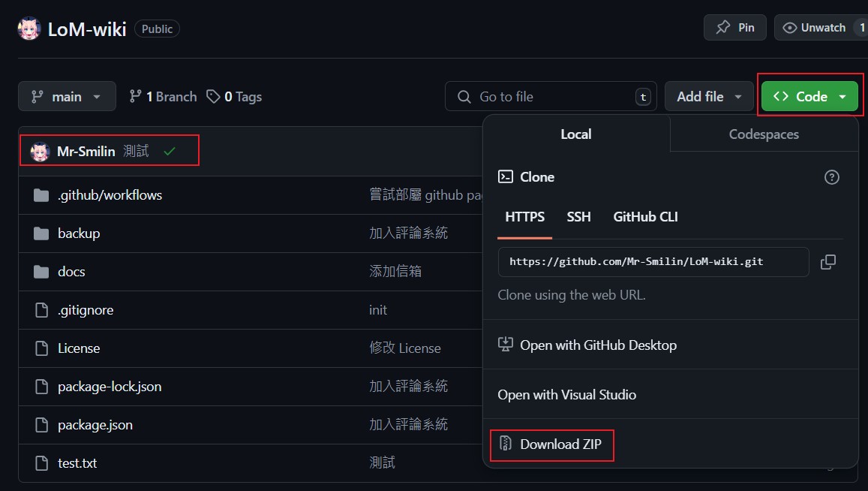Expand the main branch dropdown
The width and height of the screenshot is (868, 491).
67,97
